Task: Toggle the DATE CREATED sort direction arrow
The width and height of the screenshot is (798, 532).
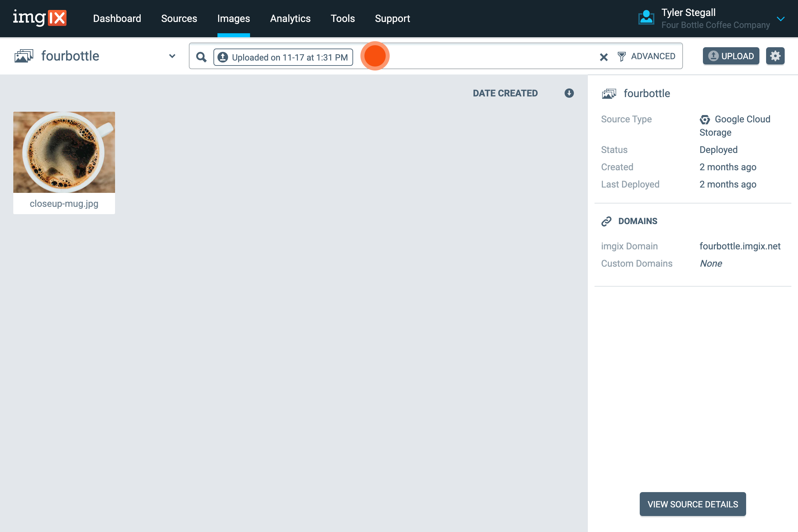Action: (x=569, y=93)
